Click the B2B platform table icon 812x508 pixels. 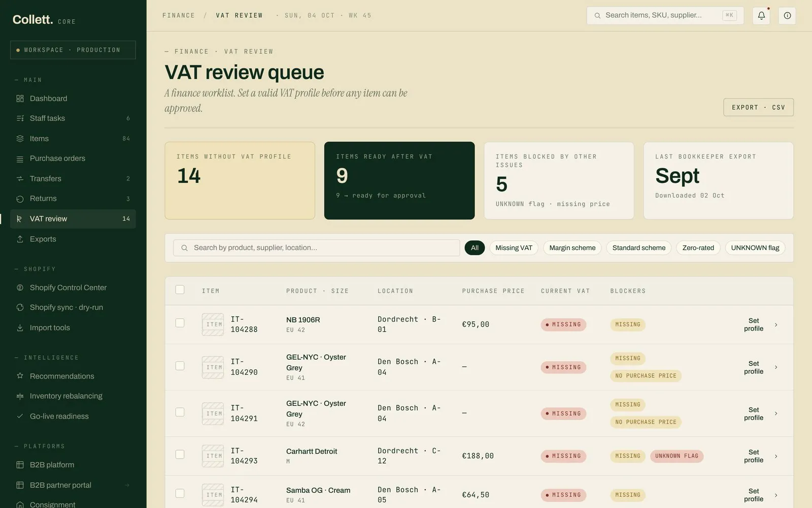[x=20, y=465]
